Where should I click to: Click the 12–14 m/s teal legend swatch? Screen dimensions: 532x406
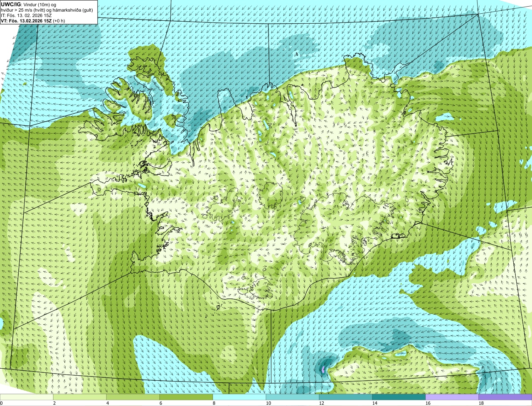pyautogui.click(x=346, y=397)
